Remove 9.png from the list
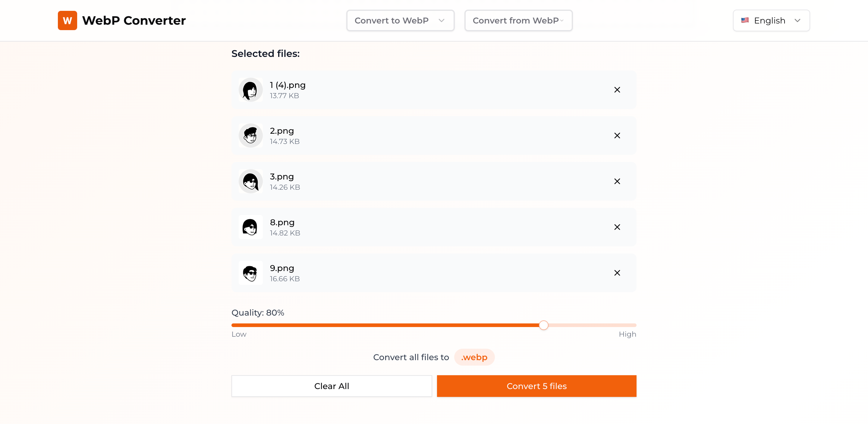Viewport: 868px width, 424px height. (617, 273)
